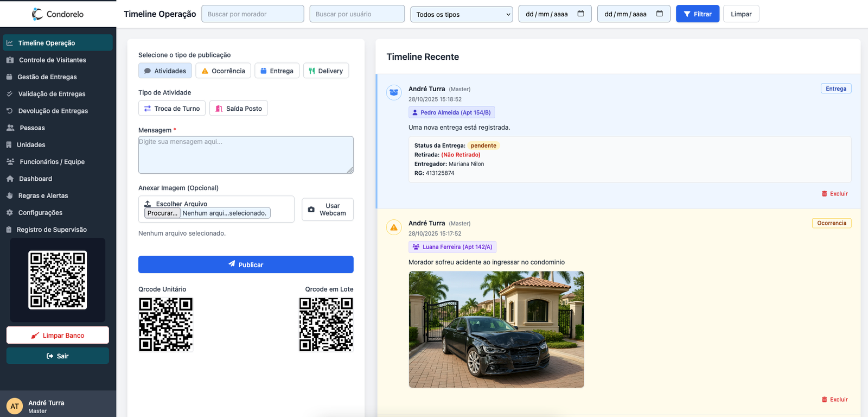The width and height of the screenshot is (868, 417).
Task: Select Atividades publication type
Action: coord(165,71)
